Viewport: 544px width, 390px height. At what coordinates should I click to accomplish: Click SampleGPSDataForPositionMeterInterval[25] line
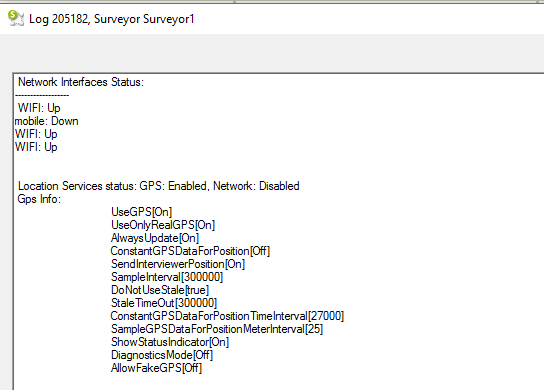click(217, 329)
